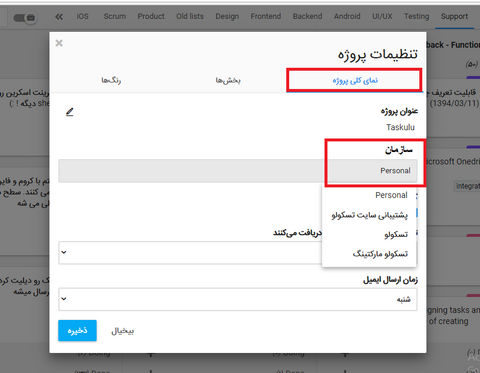The image size is (480, 373).
Task: Switch to the Product tab
Action: point(151,16)
